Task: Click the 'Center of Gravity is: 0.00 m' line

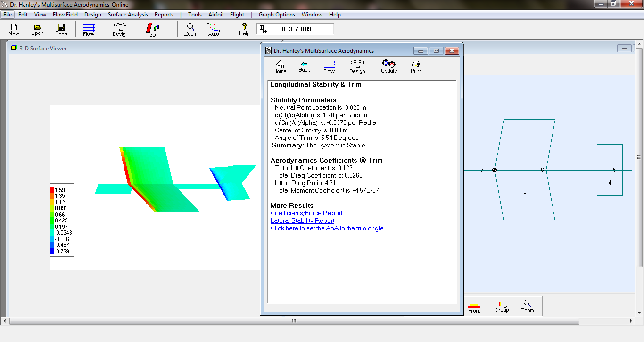Action: [x=311, y=130]
